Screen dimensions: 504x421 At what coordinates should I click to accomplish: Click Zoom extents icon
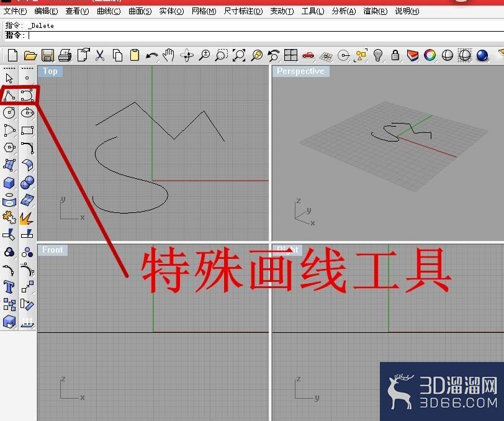point(239,55)
